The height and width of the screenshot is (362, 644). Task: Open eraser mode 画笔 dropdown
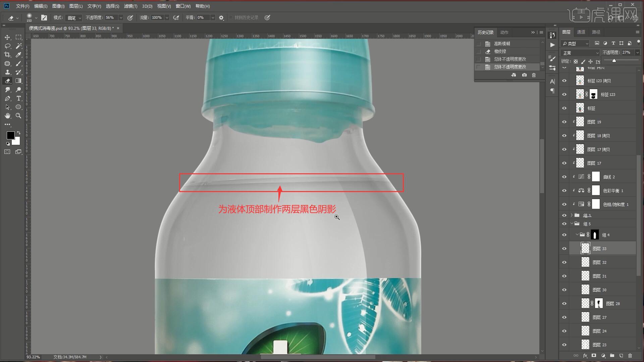click(74, 18)
